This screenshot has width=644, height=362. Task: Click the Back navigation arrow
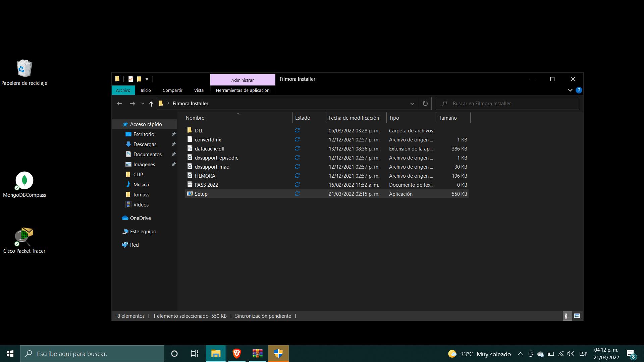[x=119, y=104]
